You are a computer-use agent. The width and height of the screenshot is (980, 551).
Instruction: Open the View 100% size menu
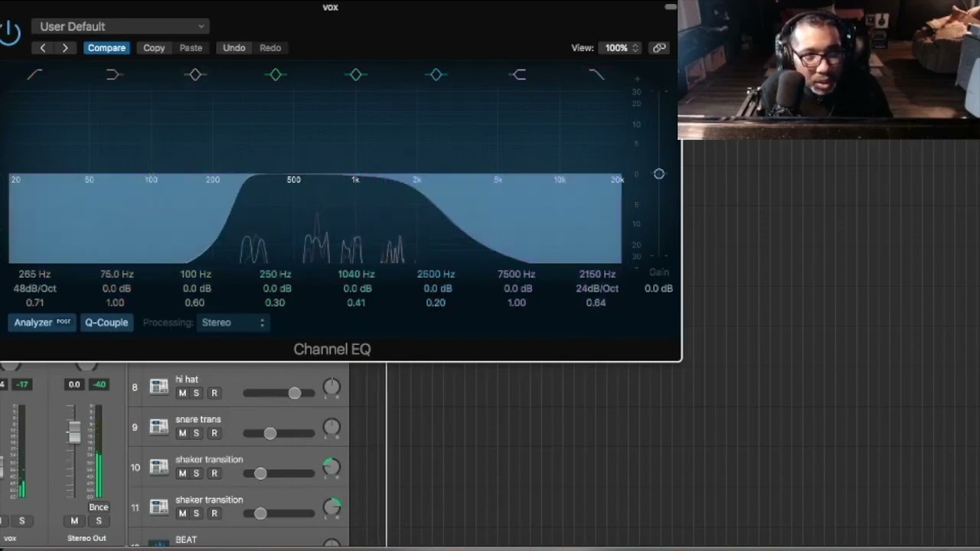(x=620, y=47)
